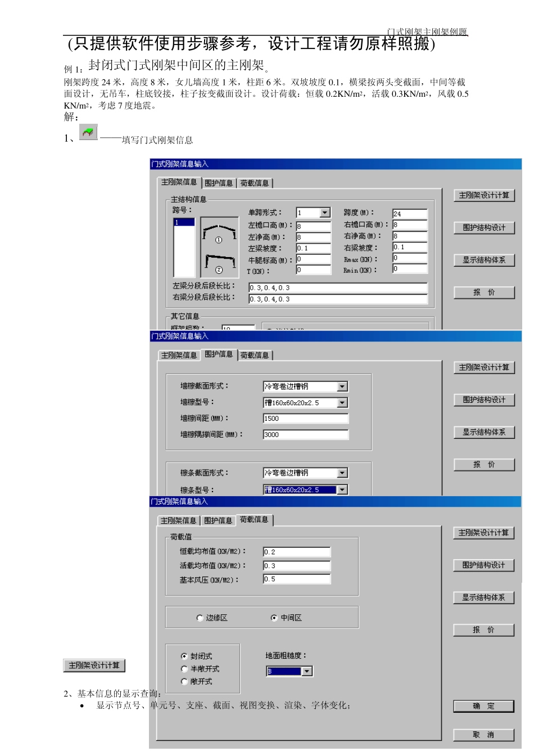Select 荷载信息 tab in the 荷载值 dialog

pos(254,519)
